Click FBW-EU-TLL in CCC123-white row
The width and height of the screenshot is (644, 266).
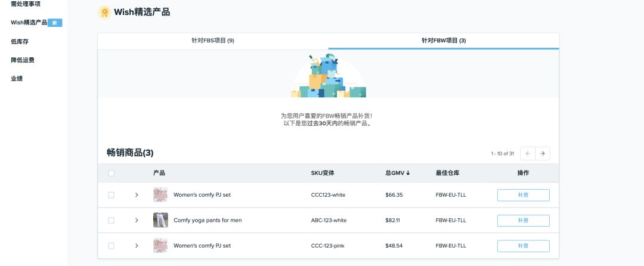[x=451, y=195]
